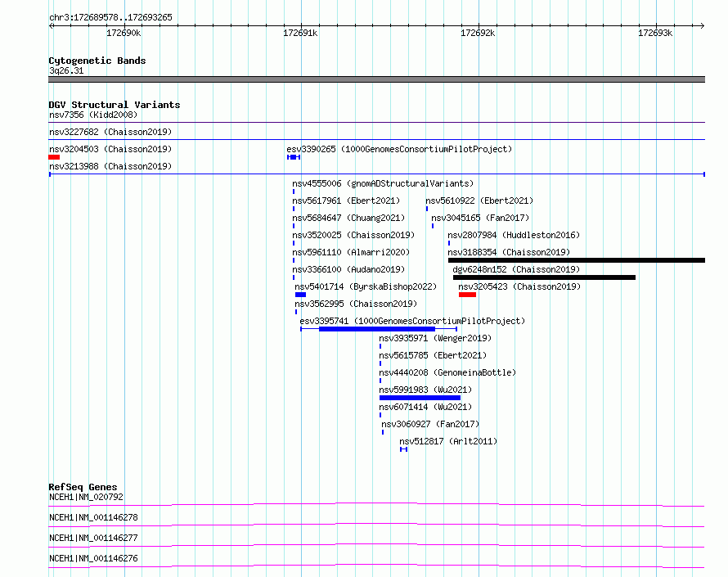Screen dimensions: 728x577
Task: Click nsv5401714 (ByrskaBishop2022) label
Action: [x=366, y=286]
